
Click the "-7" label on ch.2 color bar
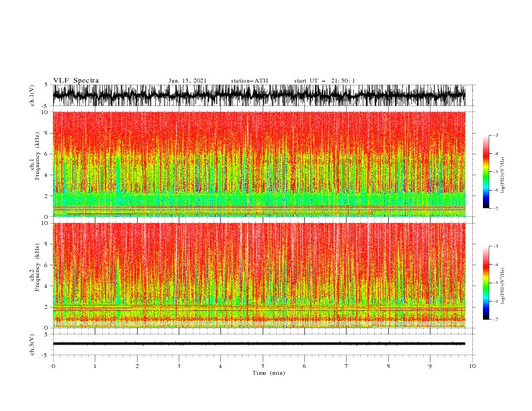495,319
